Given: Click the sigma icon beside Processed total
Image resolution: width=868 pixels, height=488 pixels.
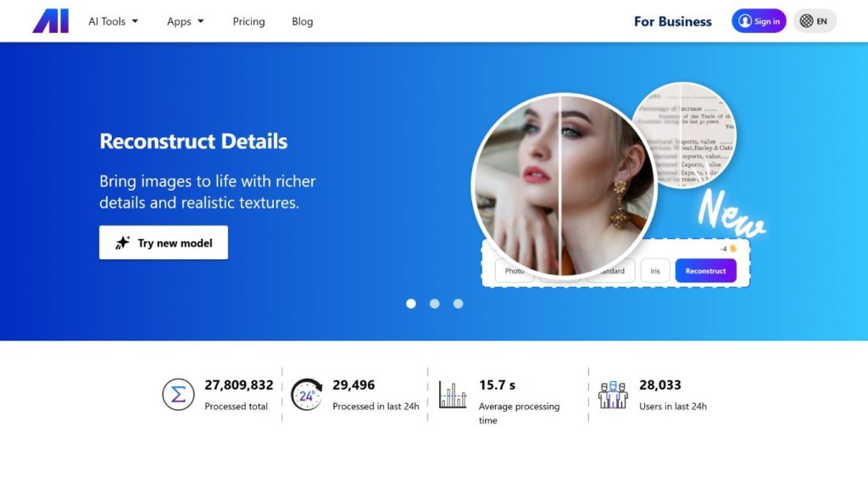Looking at the screenshot, I should pos(178,394).
